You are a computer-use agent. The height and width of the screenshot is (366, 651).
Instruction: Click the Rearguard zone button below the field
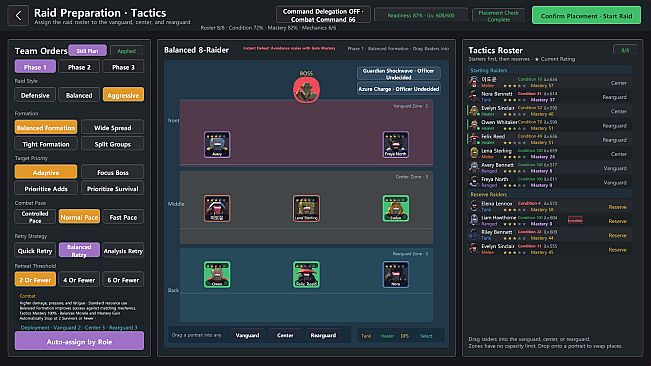tap(323, 335)
